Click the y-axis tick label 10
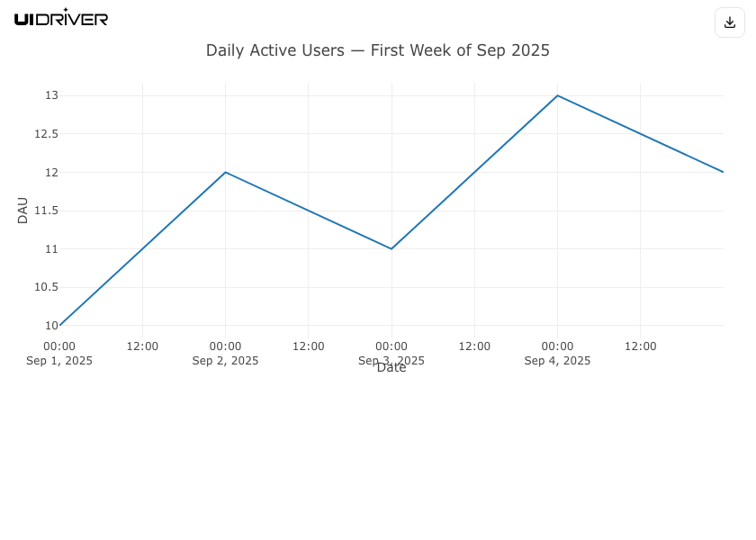756x540 pixels. [x=51, y=326]
